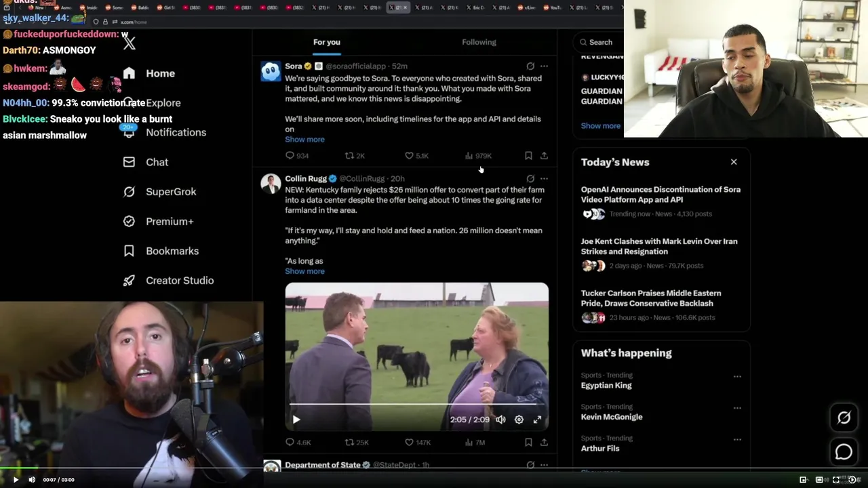Expand the farm video to fullscreen
The image size is (868, 488).
(x=537, y=420)
